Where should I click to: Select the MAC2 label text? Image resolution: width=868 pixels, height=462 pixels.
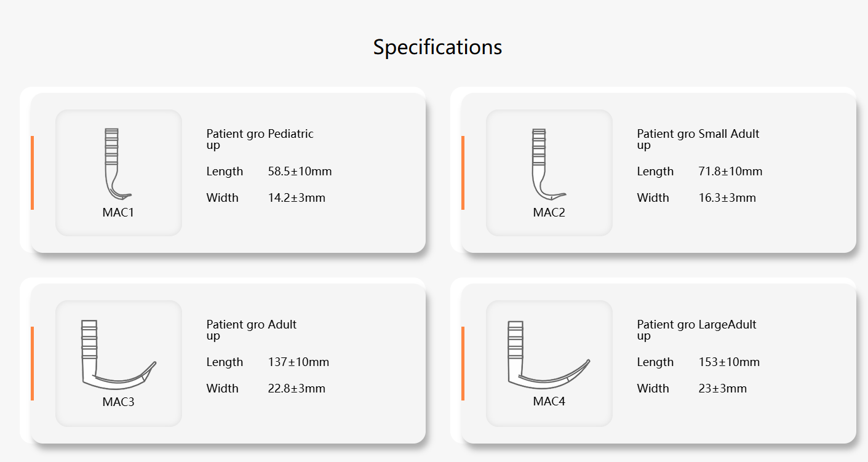coord(549,213)
